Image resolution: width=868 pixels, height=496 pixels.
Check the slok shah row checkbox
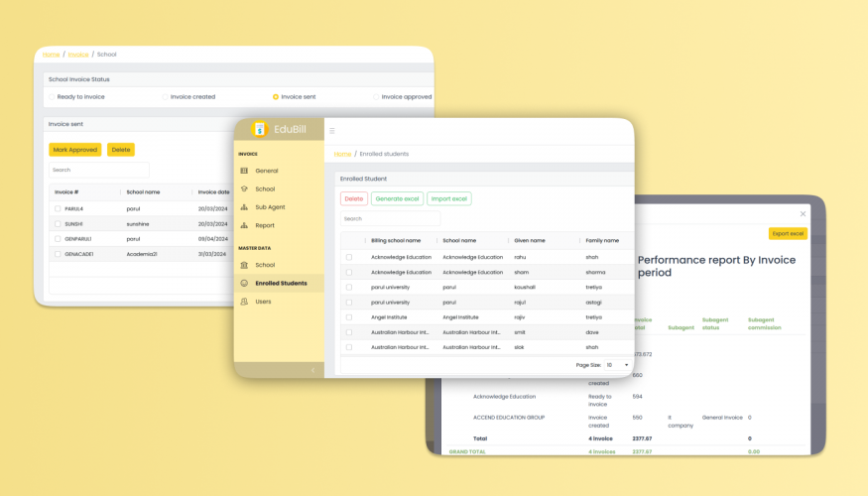[x=349, y=347]
